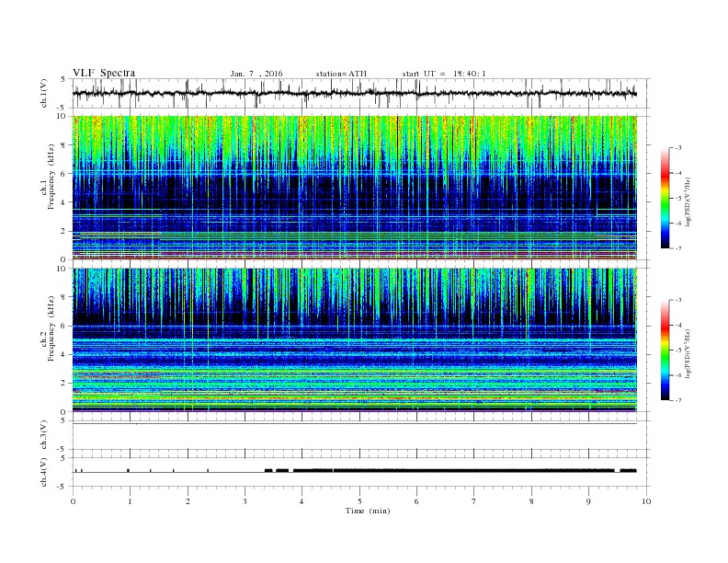Click the time axis tick label 6
The image size is (728, 563).
(416, 501)
